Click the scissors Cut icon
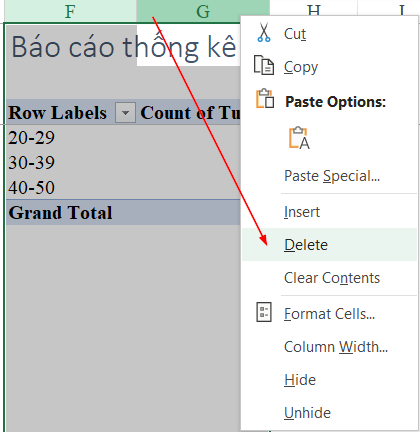 (264, 32)
